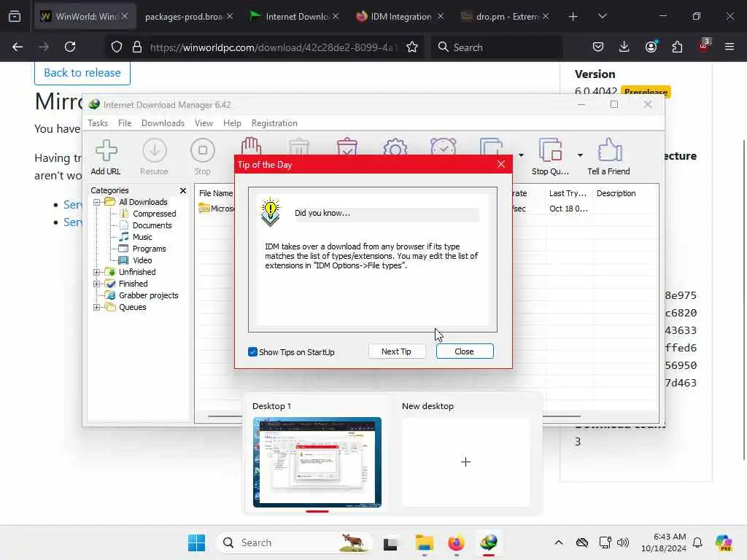Open Firefox account profile icon
This screenshot has height=560, width=747.
click(x=651, y=47)
